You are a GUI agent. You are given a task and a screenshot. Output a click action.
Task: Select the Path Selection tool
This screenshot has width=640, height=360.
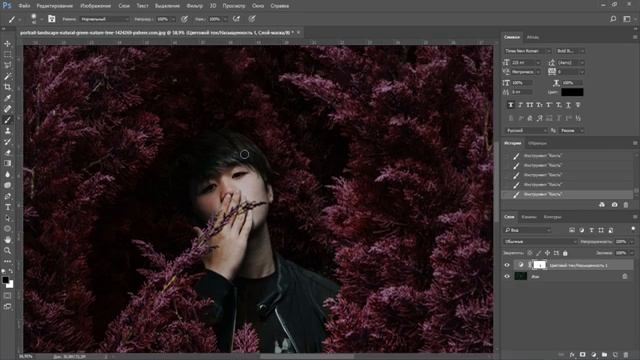click(7, 218)
